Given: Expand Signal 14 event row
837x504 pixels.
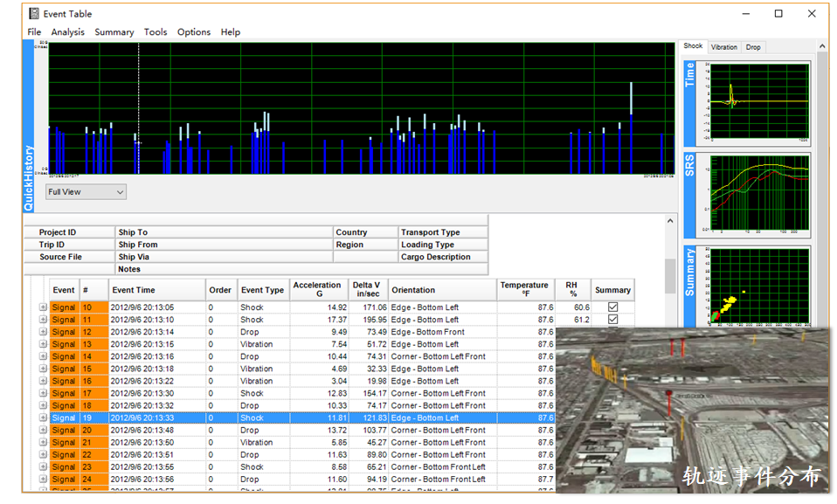Looking at the screenshot, I should point(43,356).
